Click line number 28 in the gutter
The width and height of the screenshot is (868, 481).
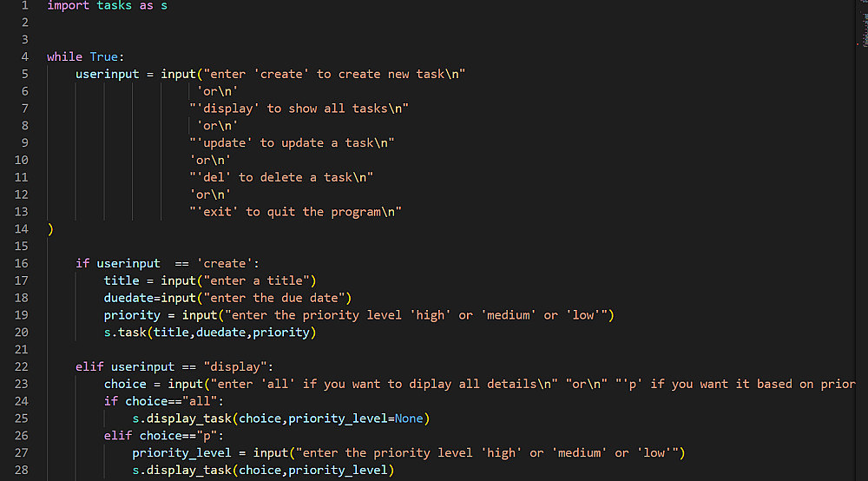pyautogui.click(x=22, y=470)
